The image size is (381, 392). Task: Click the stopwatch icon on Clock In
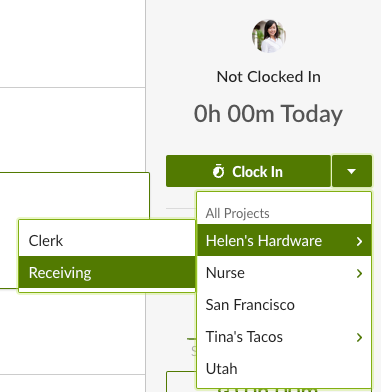219,171
